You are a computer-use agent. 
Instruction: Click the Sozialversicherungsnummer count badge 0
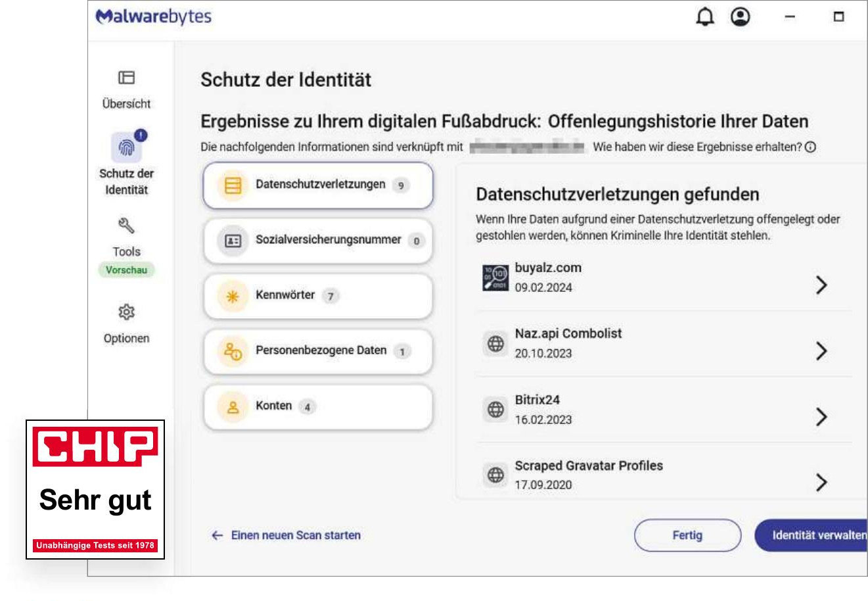416,241
